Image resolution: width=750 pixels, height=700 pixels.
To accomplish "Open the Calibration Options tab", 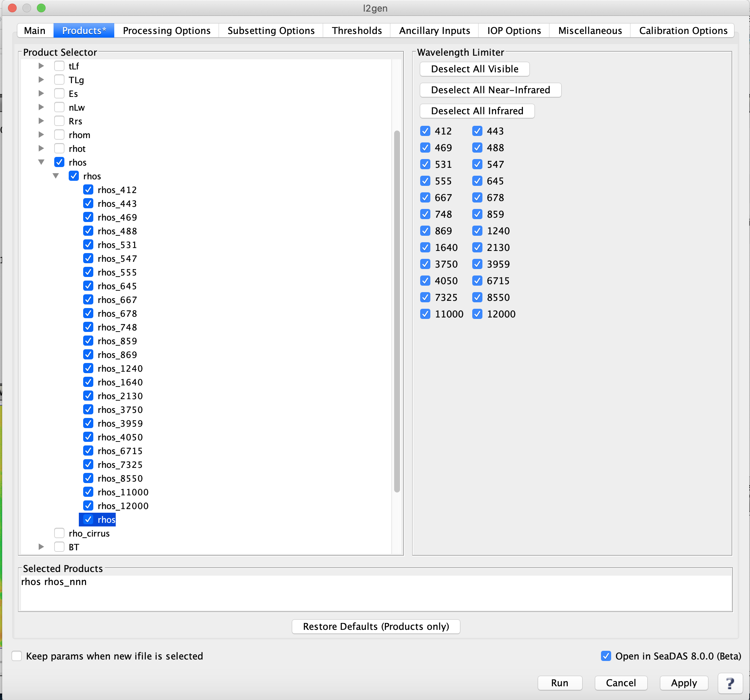I will tap(683, 30).
